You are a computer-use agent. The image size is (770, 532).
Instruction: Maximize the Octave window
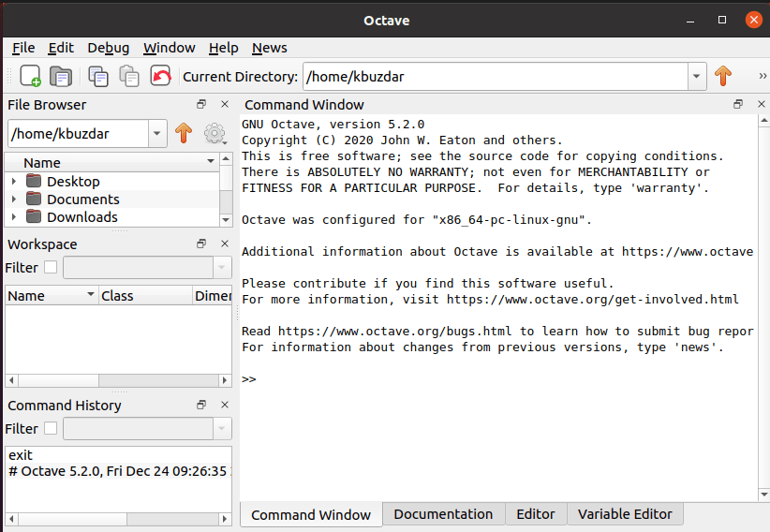tap(722, 20)
